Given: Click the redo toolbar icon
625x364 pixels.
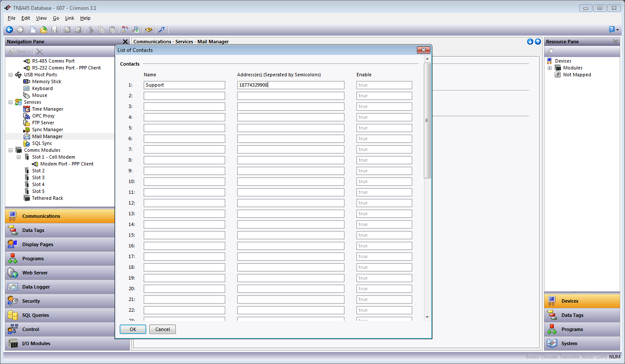Looking at the screenshot, I should (78, 30).
